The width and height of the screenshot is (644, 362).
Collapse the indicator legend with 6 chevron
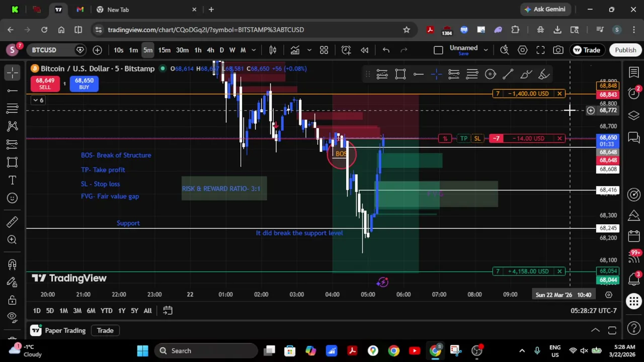point(38,100)
